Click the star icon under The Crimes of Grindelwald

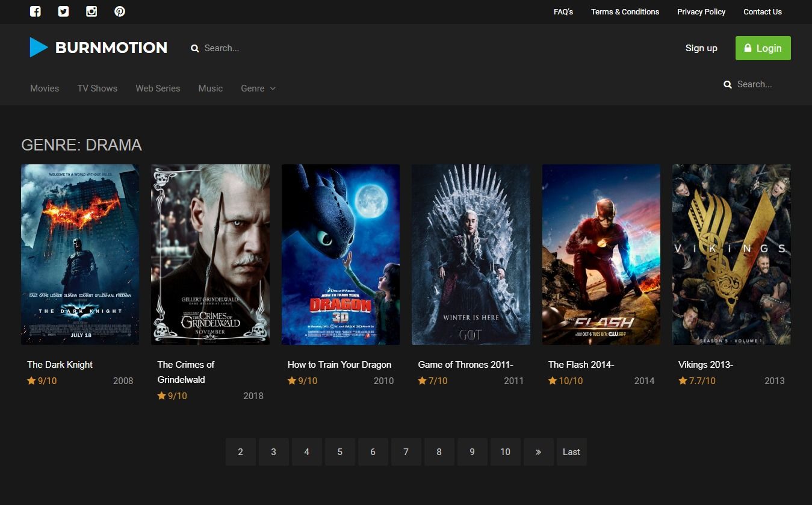point(161,395)
